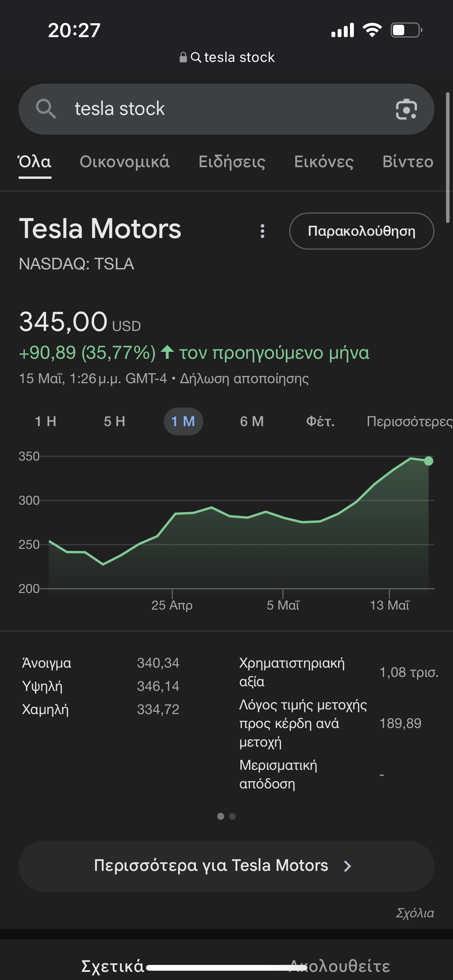Select the 6 M time range
The image size is (453, 980).
pos(252,421)
